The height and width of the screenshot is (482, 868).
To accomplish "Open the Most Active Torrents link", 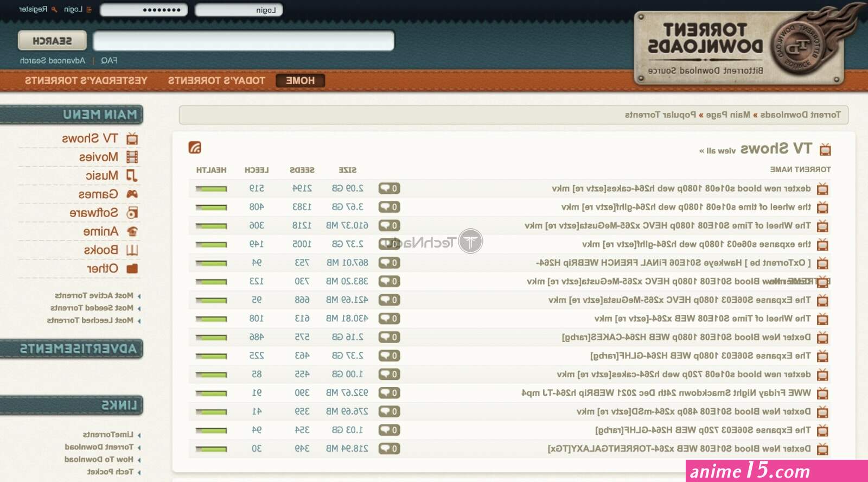I will click(x=94, y=295).
